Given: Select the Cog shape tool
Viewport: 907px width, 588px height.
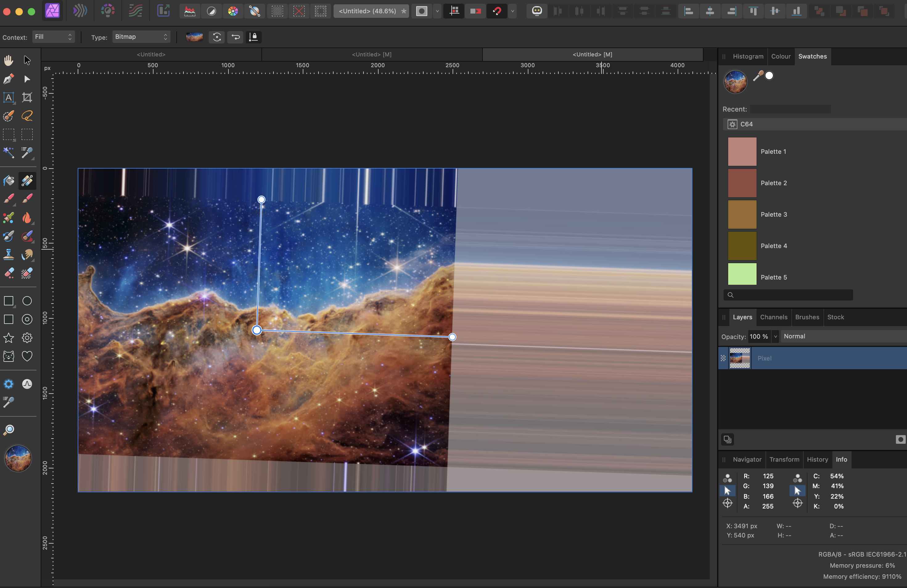Looking at the screenshot, I should point(27,338).
